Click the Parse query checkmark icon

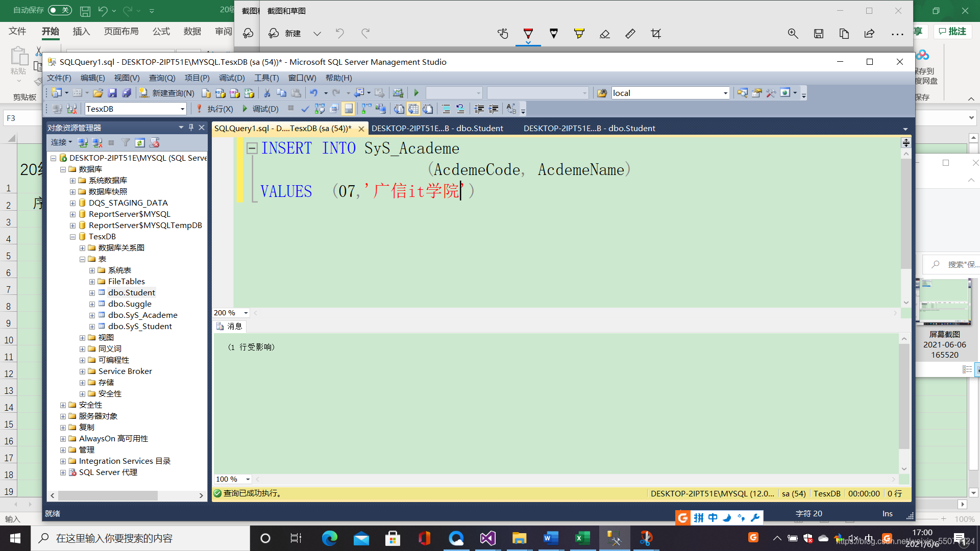click(x=305, y=109)
